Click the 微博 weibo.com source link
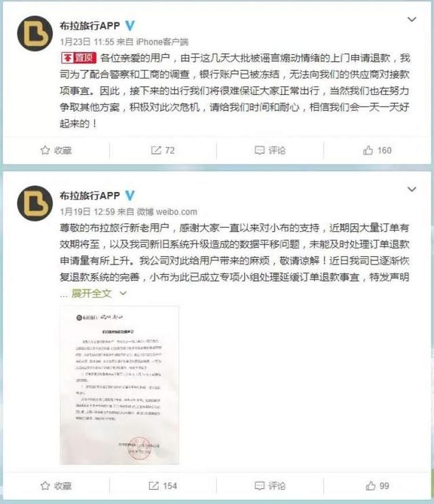 point(167,212)
